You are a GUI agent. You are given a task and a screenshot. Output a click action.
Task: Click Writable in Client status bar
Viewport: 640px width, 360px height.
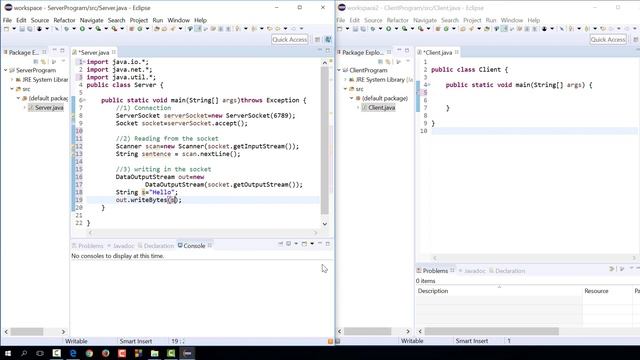(412, 341)
